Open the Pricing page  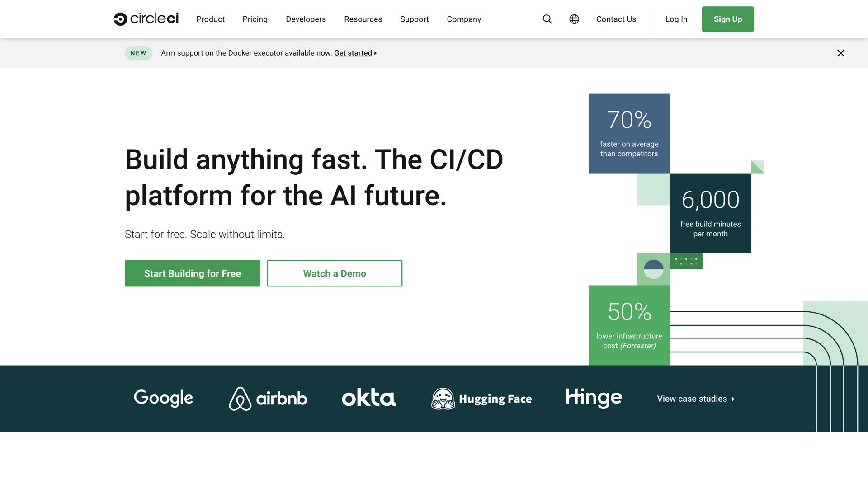point(255,19)
